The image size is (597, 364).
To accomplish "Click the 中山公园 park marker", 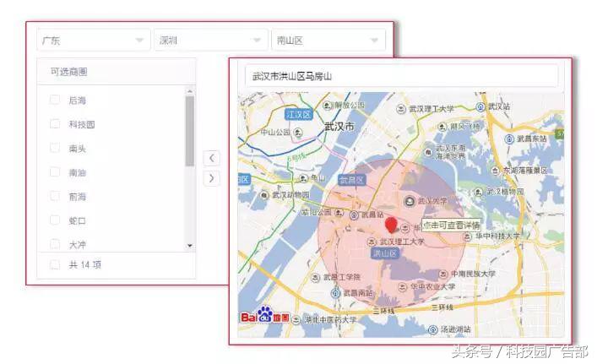I will pos(298,133).
